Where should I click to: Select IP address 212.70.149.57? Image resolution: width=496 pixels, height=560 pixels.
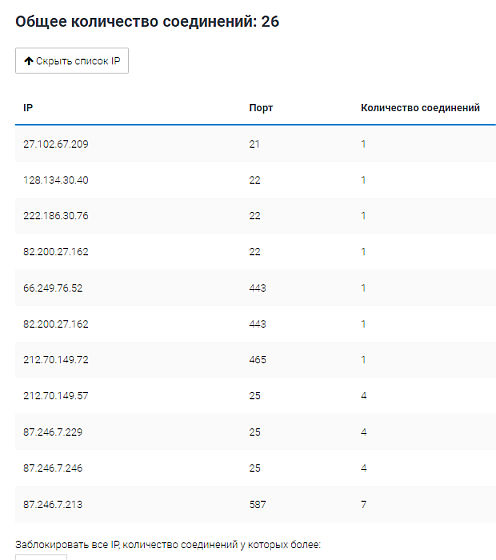point(56,396)
